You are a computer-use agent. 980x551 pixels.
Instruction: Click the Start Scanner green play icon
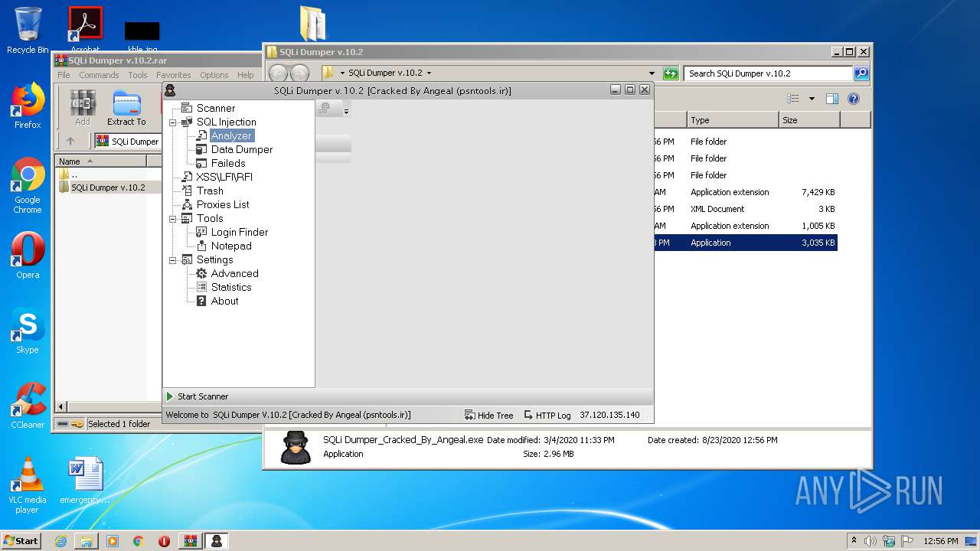pyautogui.click(x=170, y=396)
